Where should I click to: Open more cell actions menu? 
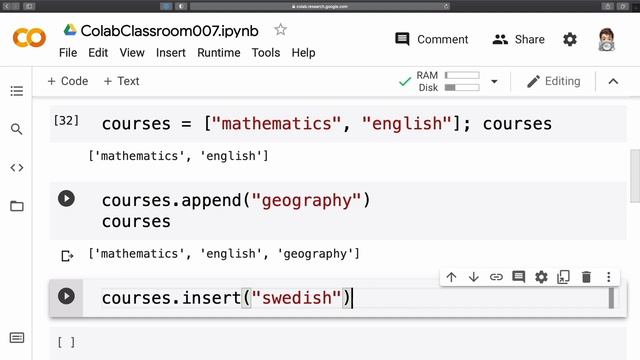(x=609, y=277)
